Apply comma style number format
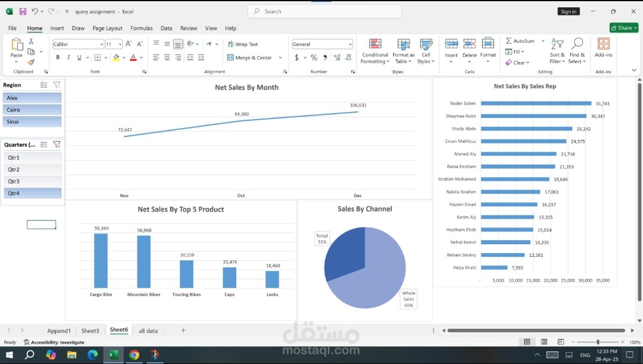Image resolution: width=643 pixels, height=364 pixels. (324, 58)
